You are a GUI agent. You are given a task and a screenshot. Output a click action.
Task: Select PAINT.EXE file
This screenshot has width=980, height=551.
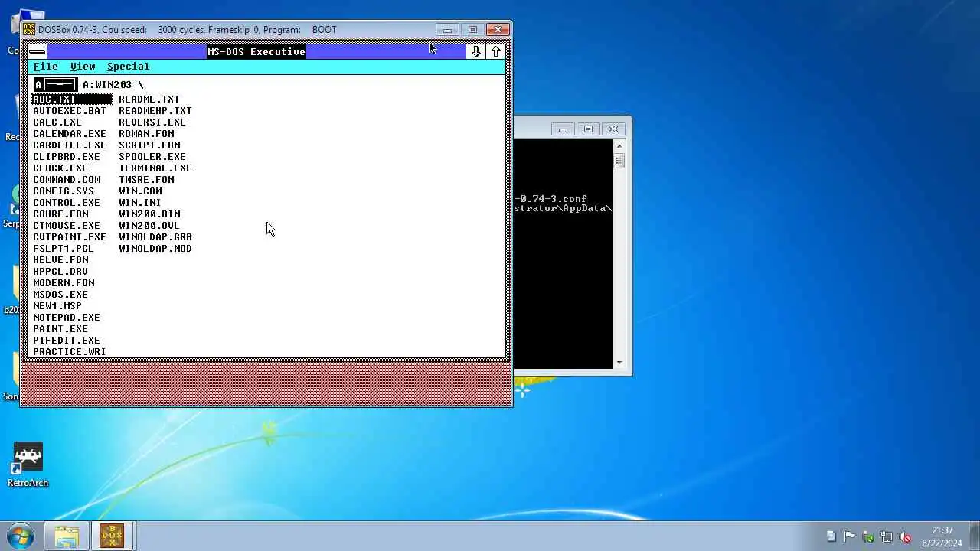point(60,329)
